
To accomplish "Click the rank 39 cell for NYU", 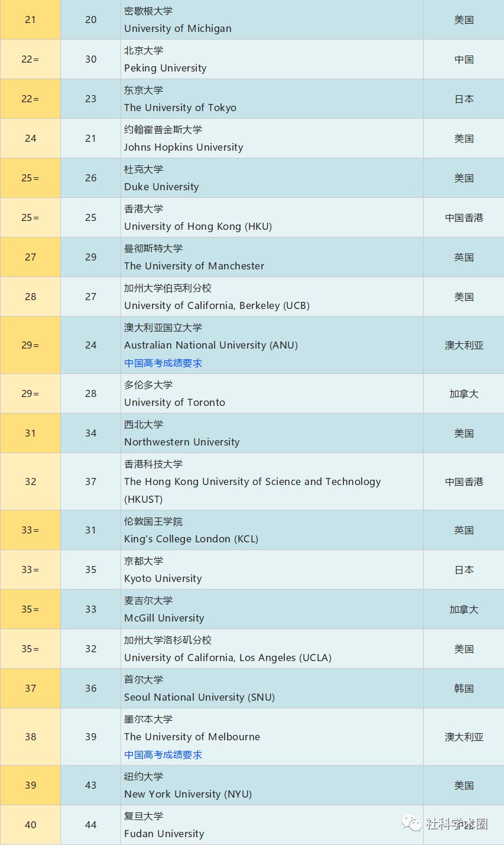I will coord(30,785).
